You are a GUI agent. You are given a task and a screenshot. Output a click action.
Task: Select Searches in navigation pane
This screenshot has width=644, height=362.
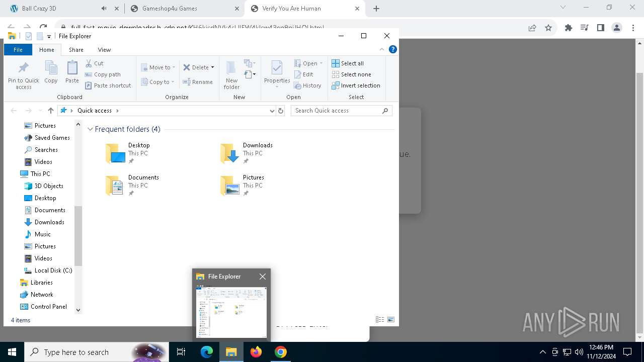tap(41, 150)
